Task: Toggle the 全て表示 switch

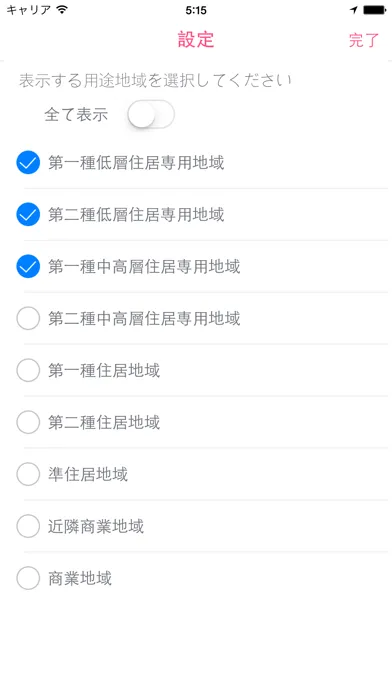Action: [150, 115]
